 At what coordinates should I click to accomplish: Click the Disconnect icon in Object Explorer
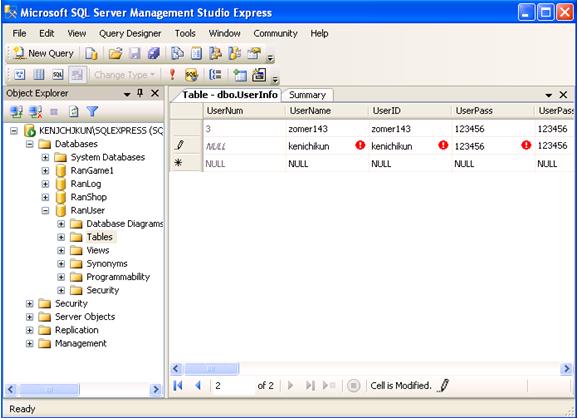36,111
